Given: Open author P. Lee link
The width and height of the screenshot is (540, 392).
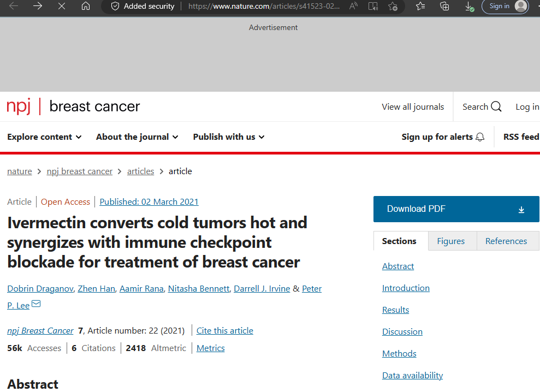Looking at the screenshot, I should tap(18, 306).
